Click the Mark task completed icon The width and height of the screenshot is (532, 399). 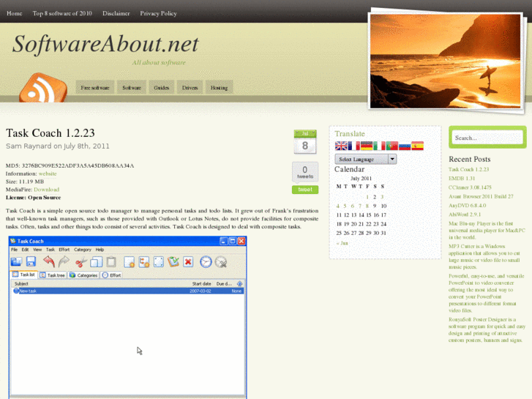tap(173, 262)
